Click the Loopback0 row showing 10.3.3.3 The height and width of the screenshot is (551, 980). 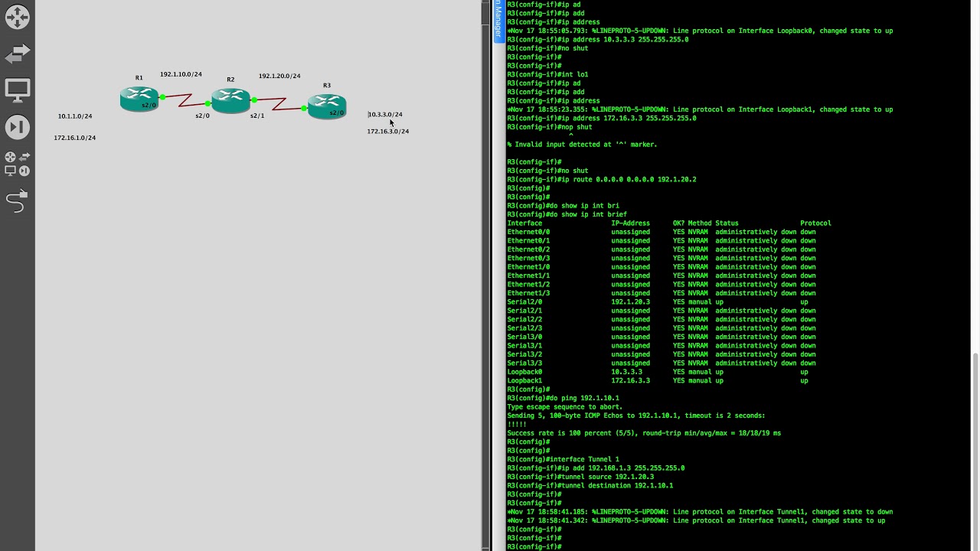(x=658, y=372)
